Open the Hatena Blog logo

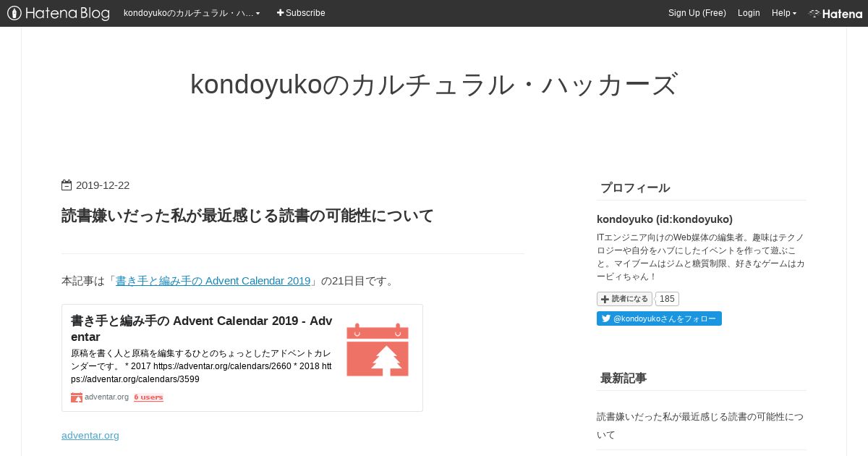click(x=59, y=13)
